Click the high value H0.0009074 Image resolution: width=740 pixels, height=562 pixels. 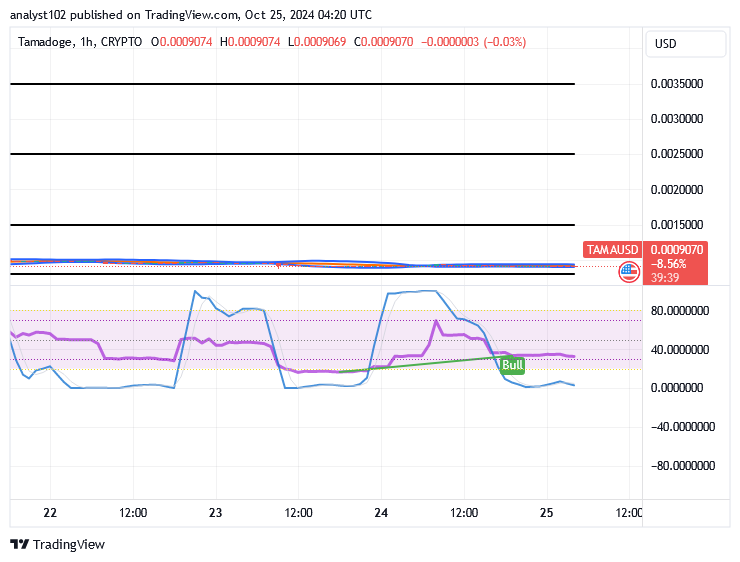(250, 42)
